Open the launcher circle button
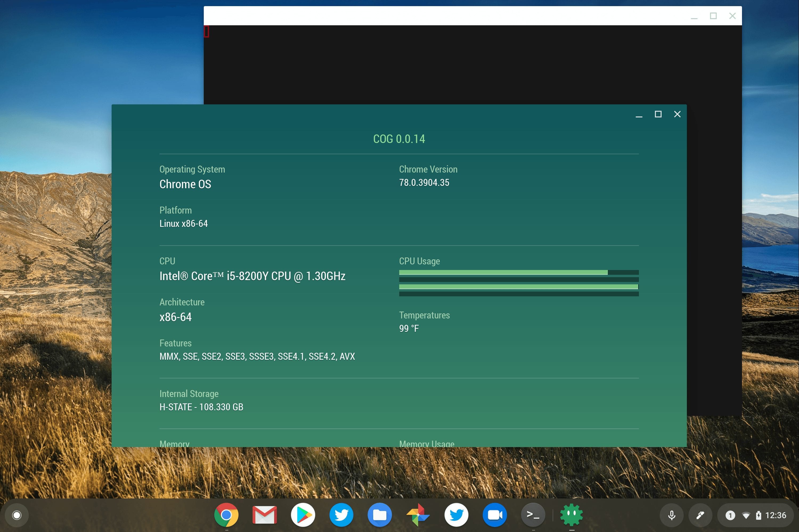Viewport: 799px width, 532px height. [x=17, y=515]
